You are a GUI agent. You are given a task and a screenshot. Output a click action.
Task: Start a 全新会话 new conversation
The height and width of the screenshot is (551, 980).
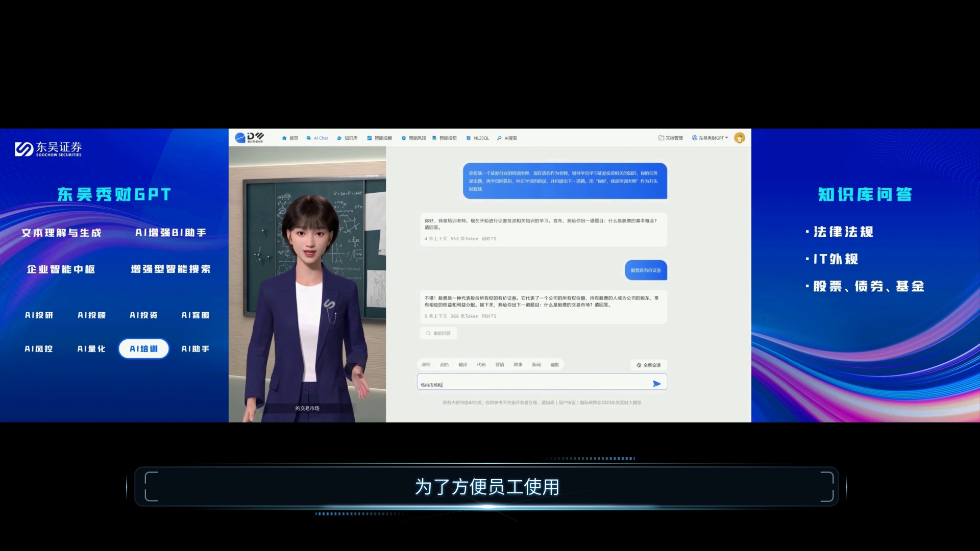click(x=649, y=365)
